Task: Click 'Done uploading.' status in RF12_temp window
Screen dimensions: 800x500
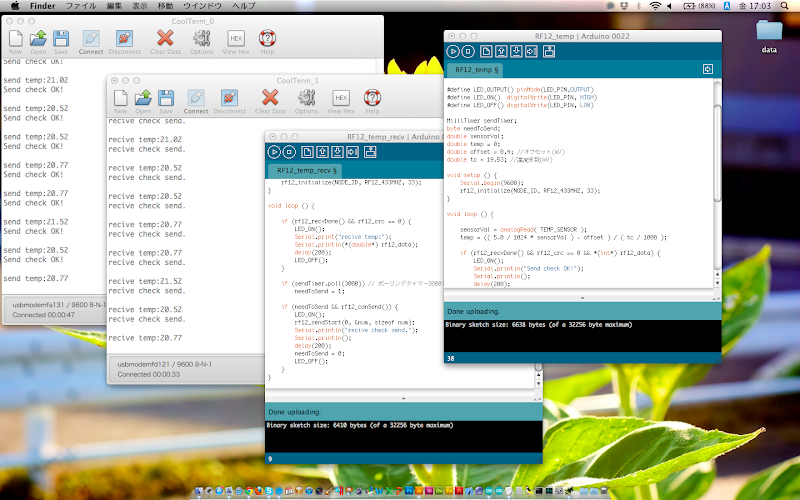Action: coord(473,311)
